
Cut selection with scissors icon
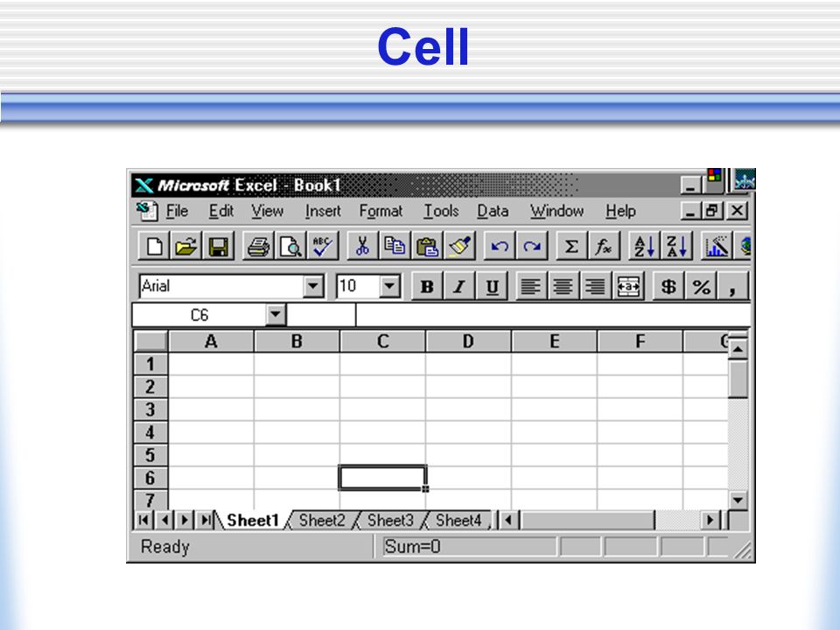click(362, 247)
